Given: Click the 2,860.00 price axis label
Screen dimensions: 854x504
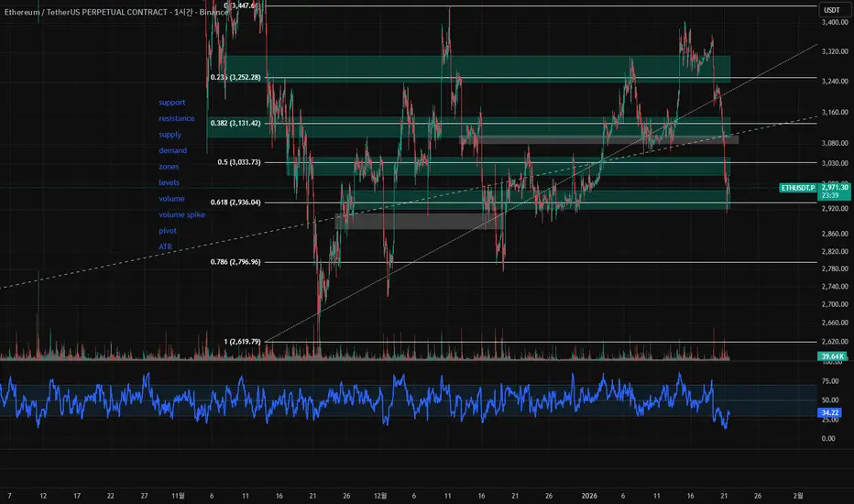Looking at the screenshot, I should 835,234.
